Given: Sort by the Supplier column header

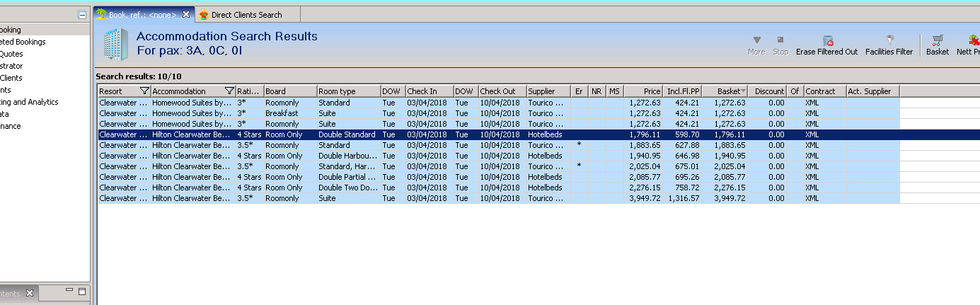Looking at the screenshot, I should point(549,91).
